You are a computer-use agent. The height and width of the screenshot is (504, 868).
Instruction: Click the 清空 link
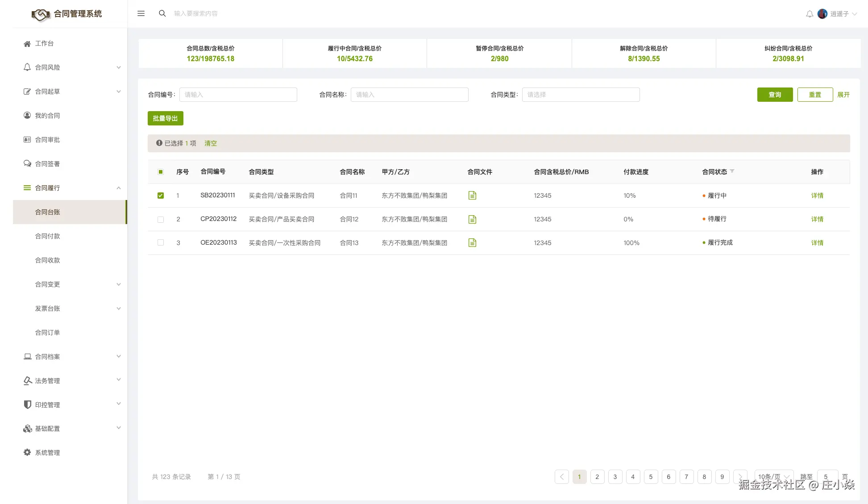[x=211, y=143]
